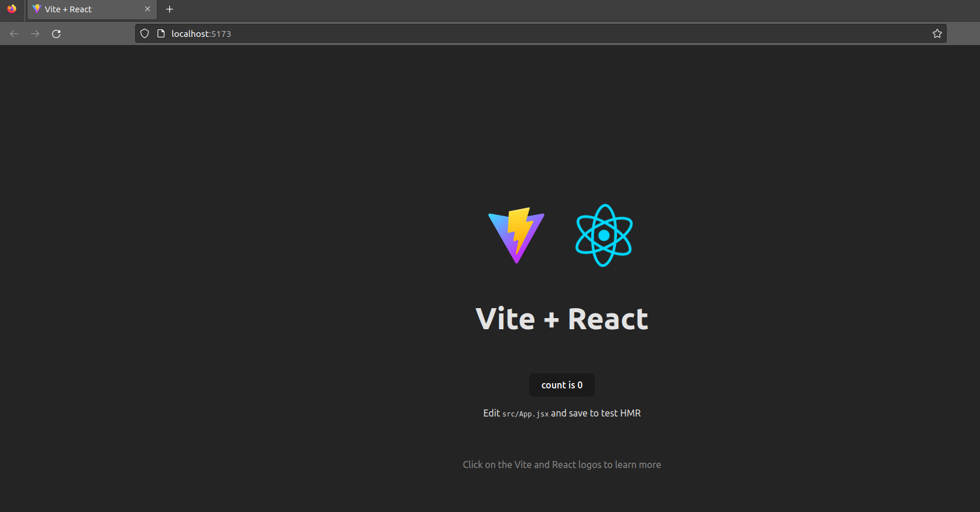Click the page info document icon
The width and height of the screenshot is (980, 512).
161,34
